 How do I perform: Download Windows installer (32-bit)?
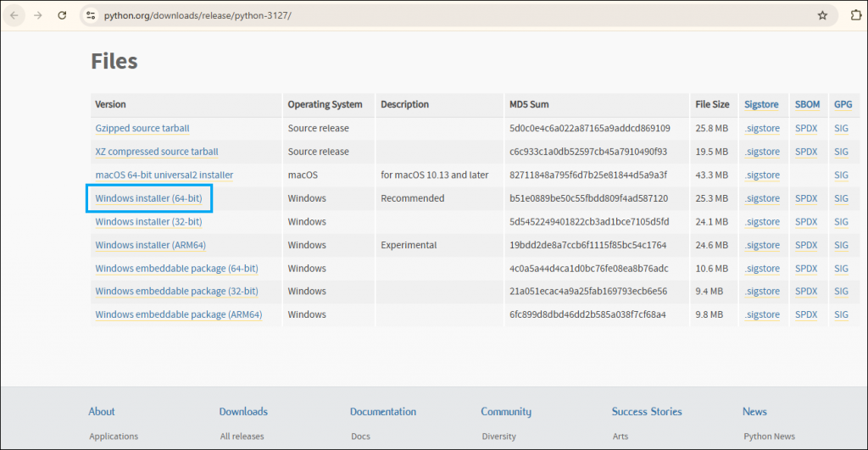tap(148, 222)
